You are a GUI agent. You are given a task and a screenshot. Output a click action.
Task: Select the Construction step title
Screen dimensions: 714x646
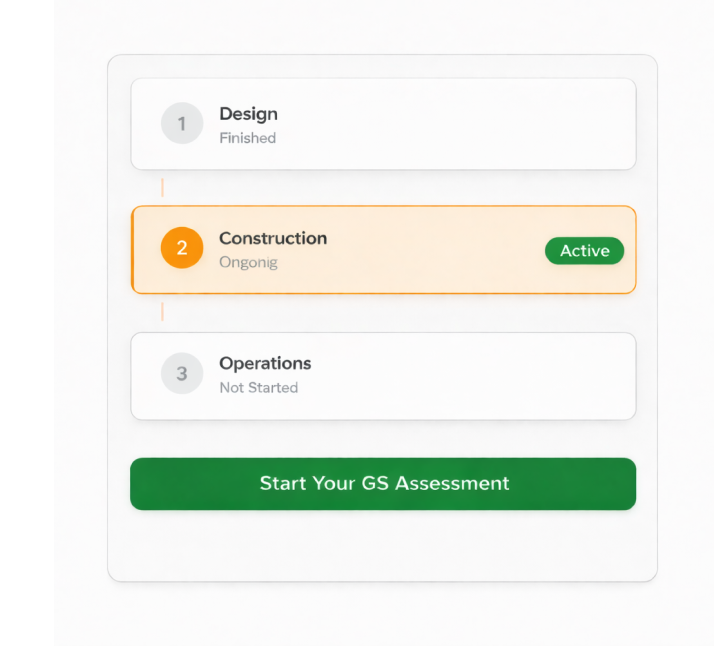tap(273, 238)
